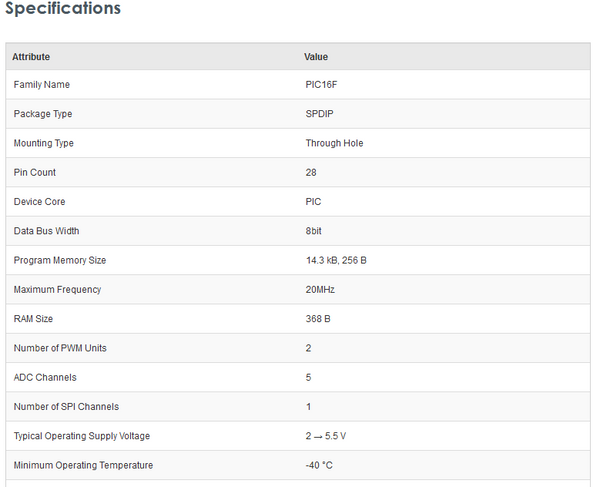The height and width of the screenshot is (487, 600).
Task: Select the Package Type attribute label
Action: 43,114
